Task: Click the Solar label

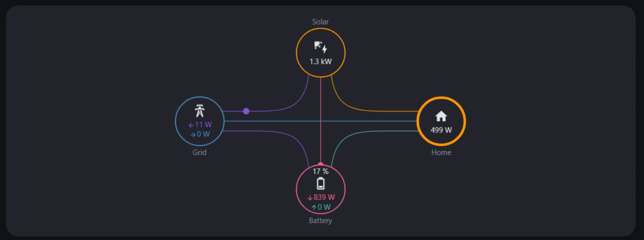Action: [320, 22]
